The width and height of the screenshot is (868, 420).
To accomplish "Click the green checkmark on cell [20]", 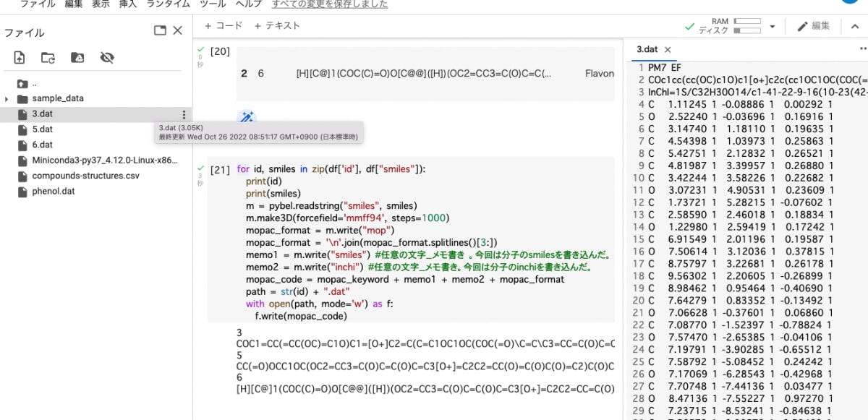I will 199,48.
